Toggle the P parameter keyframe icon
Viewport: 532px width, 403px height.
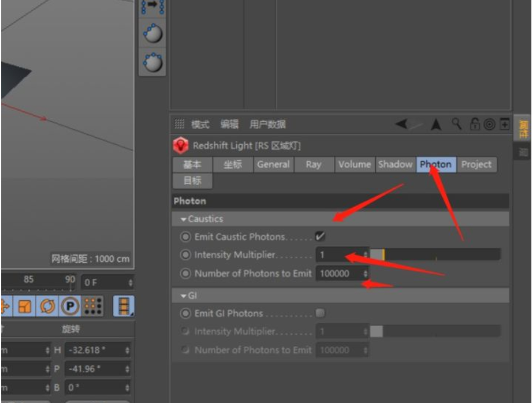point(69,306)
